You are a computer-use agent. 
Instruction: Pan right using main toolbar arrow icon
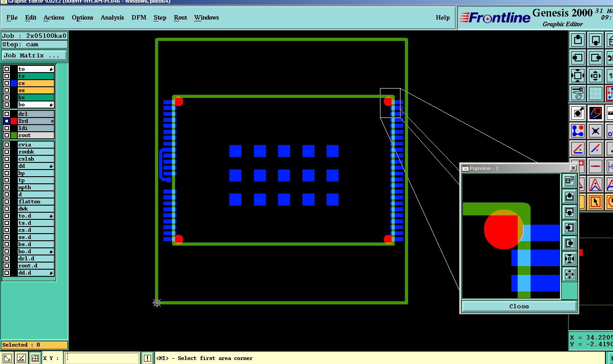pos(596,58)
